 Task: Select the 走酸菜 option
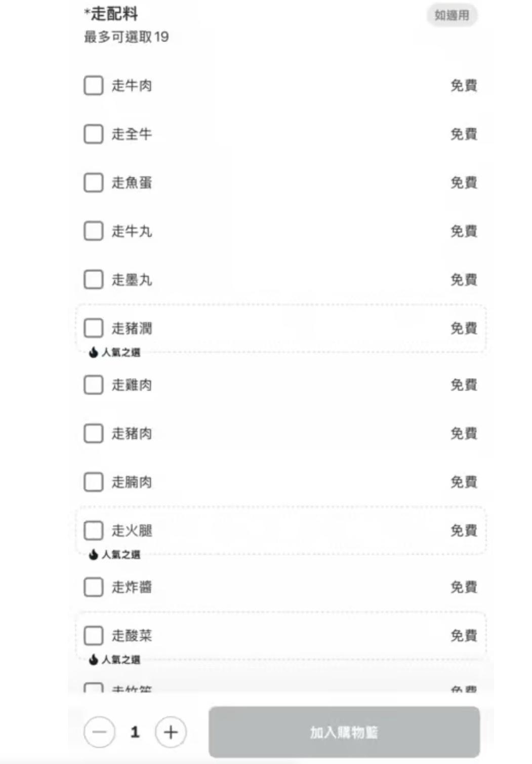pos(93,635)
